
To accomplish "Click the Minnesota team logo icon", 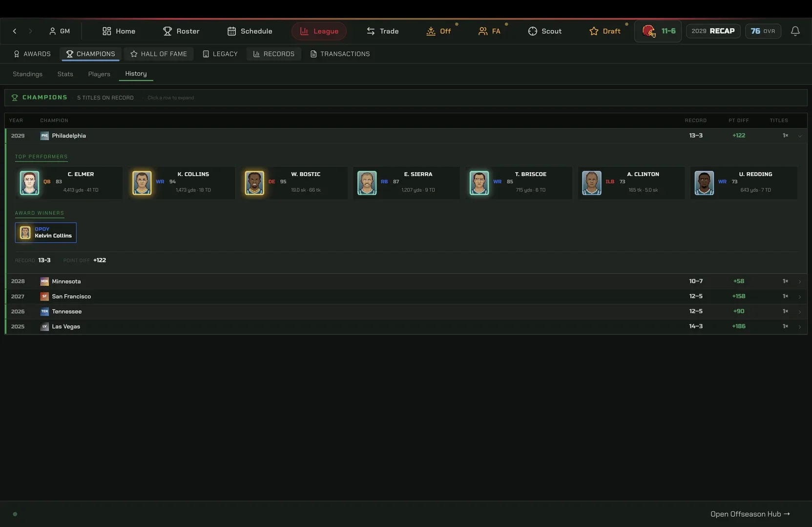I will pyautogui.click(x=44, y=282).
